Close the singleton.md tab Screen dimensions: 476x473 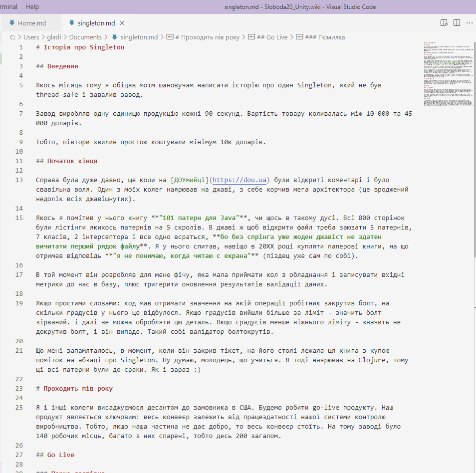[122, 23]
